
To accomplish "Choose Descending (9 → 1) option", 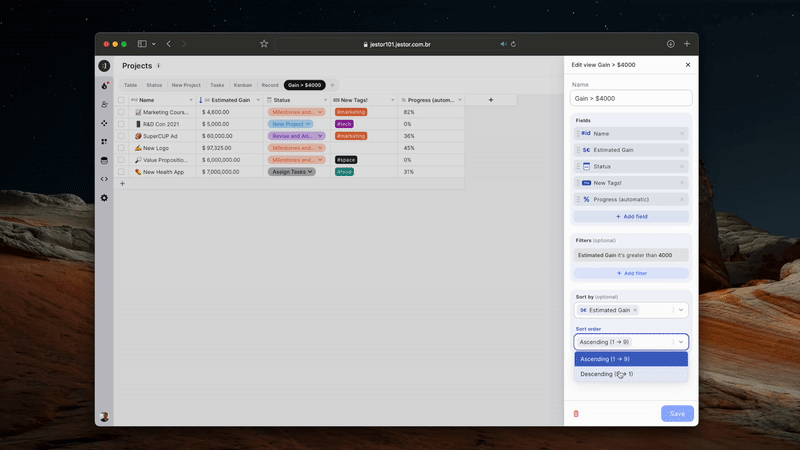I will click(631, 374).
